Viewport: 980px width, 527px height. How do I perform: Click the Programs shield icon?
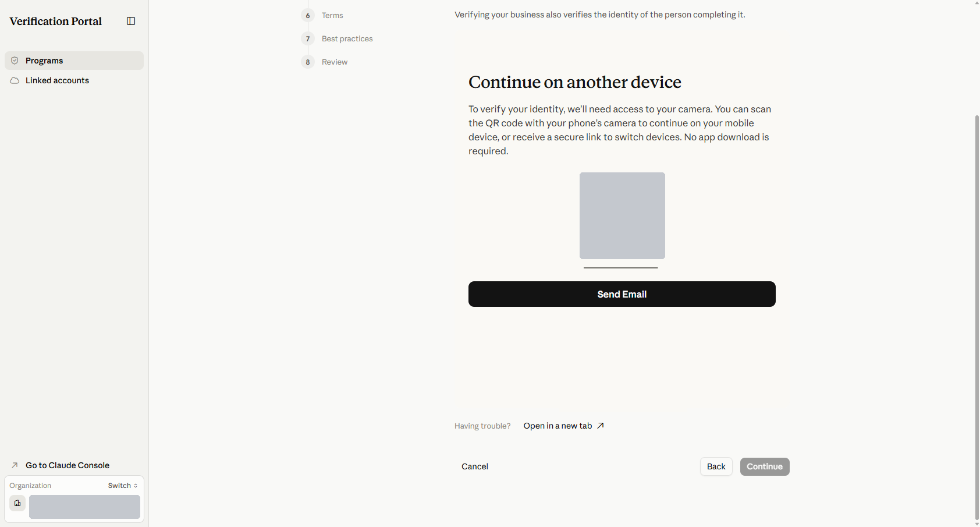pos(15,61)
